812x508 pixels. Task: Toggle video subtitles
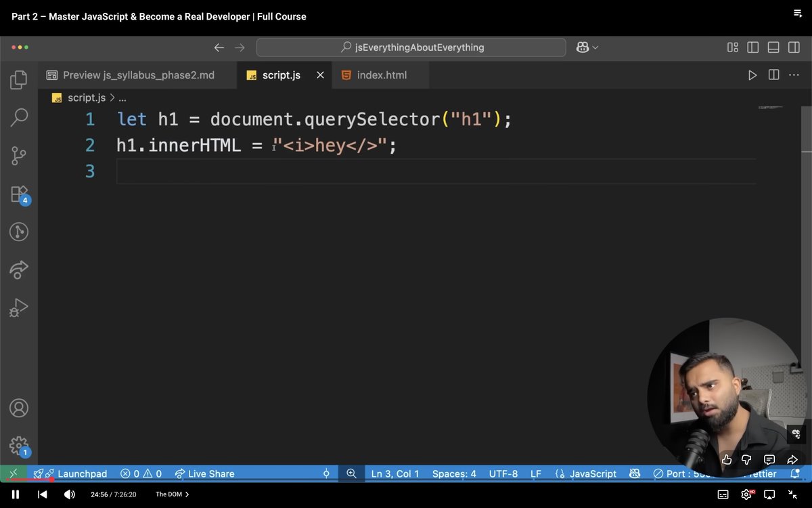click(x=723, y=494)
